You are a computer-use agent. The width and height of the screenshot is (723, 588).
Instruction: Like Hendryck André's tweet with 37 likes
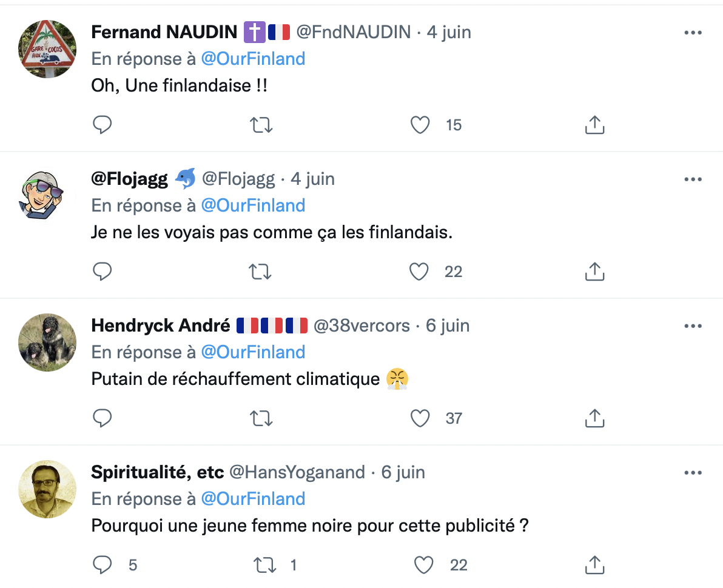pyautogui.click(x=420, y=418)
